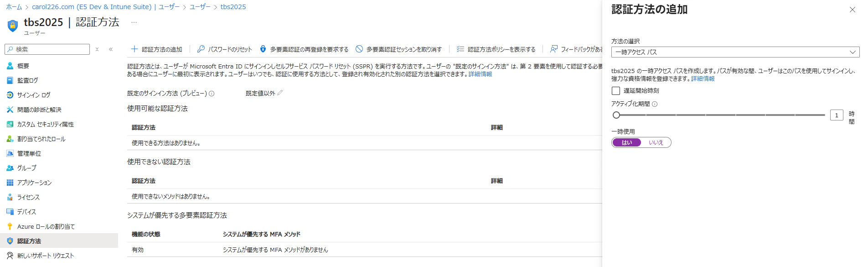Click the ライセンス icon in sidebar
This screenshot has height=267, width=868.
pos(10,197)
